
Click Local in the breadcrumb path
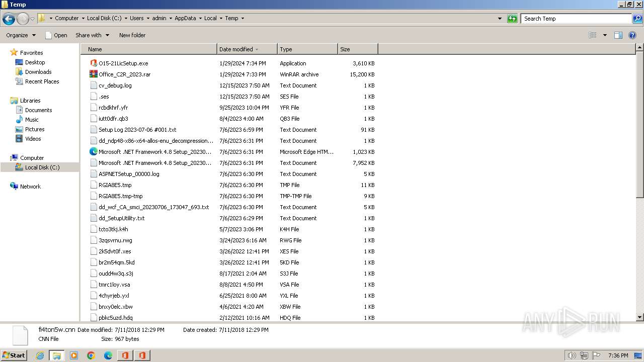coord(210,18)
